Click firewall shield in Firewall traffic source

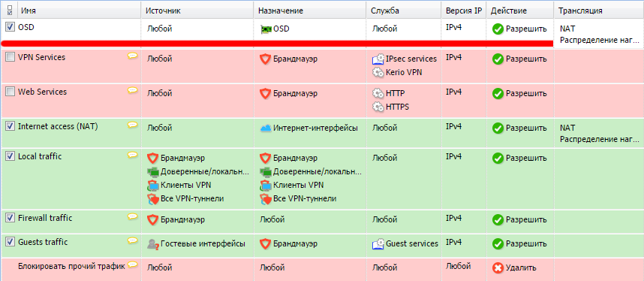153,219
